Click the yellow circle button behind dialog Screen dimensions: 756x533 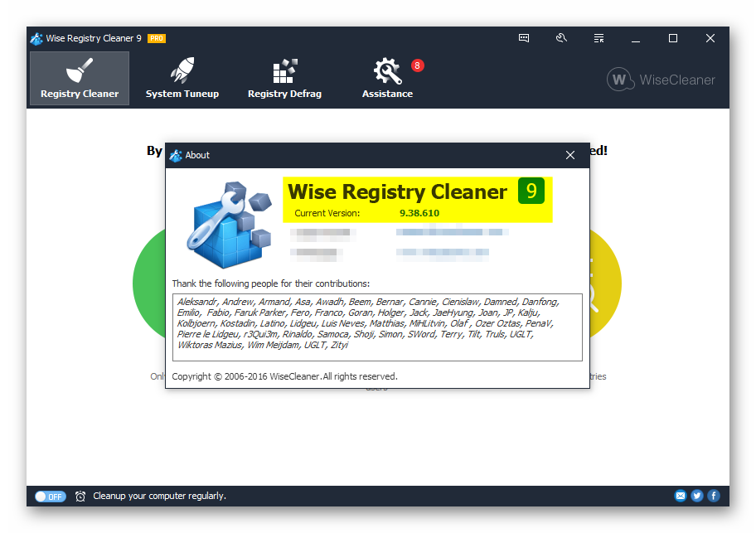606,283
